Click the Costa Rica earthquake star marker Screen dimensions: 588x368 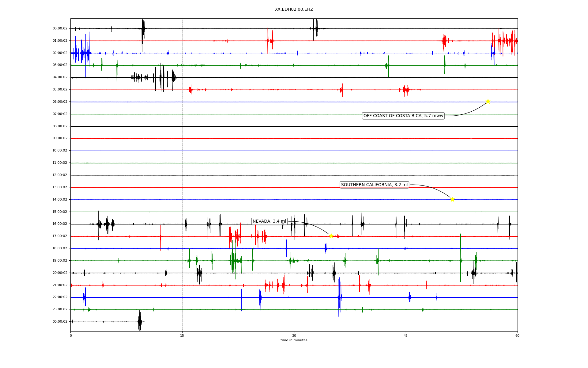tap(488, 102)
